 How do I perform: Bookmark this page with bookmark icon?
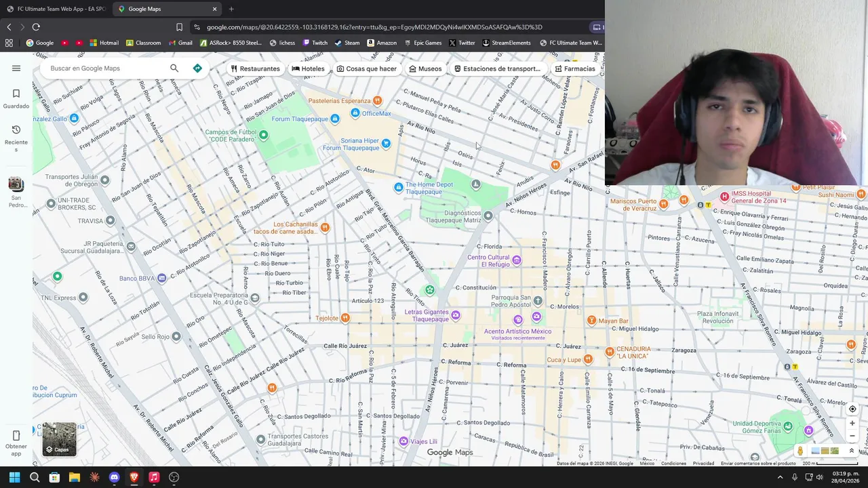point(179,27)
